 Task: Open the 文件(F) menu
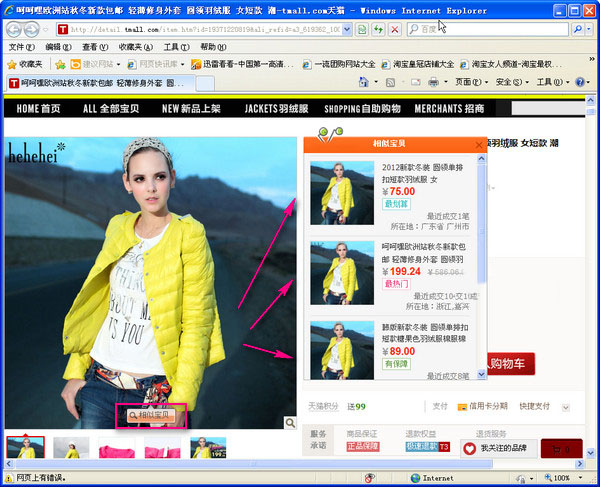click(x=21, y=47)
